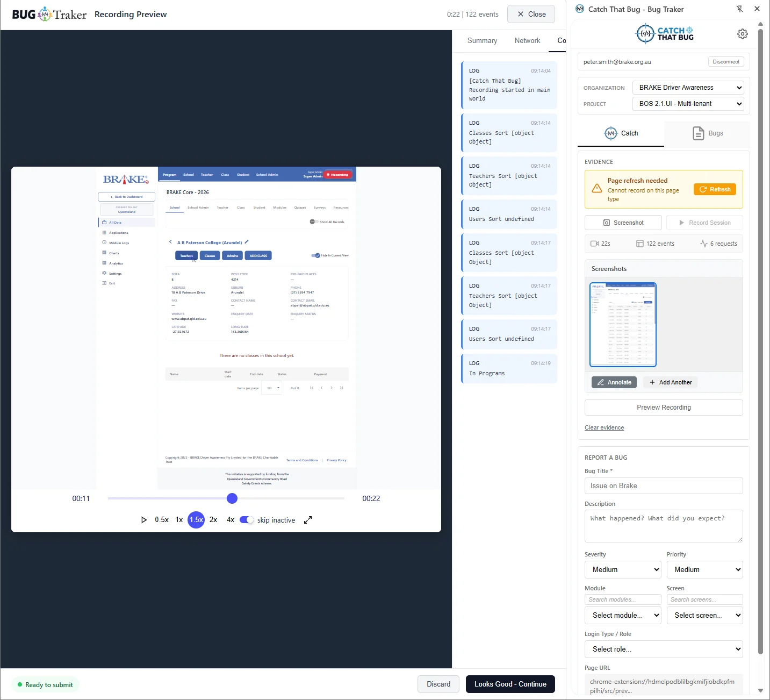Play the session recording

point(144,520)
